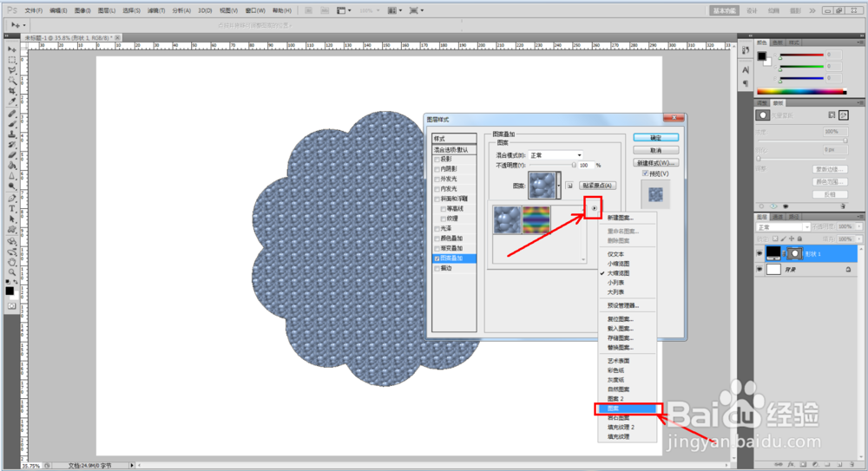868x471 pixels.
Task: Hide the 背景 layer eye icon
Action: tap(759, 270)
